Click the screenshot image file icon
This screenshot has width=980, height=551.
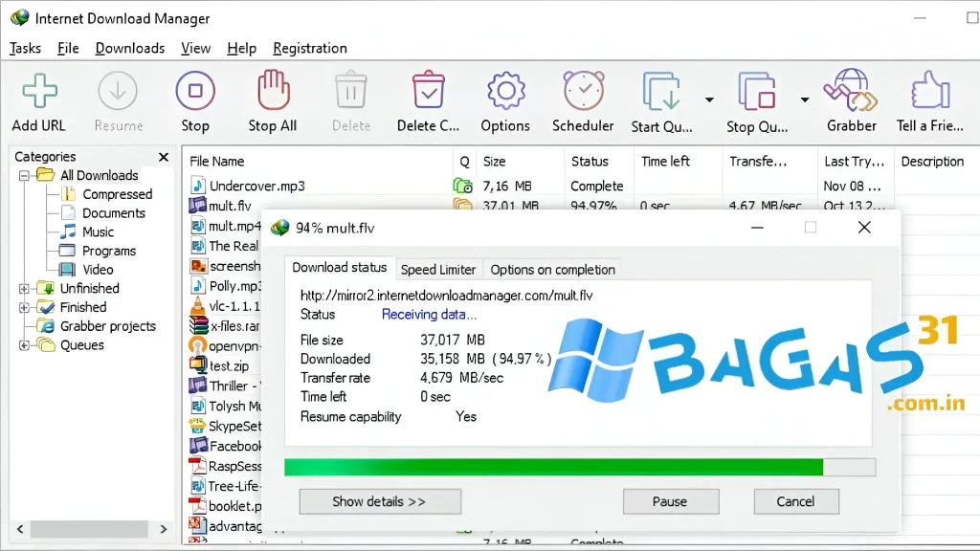pos(198,266)
